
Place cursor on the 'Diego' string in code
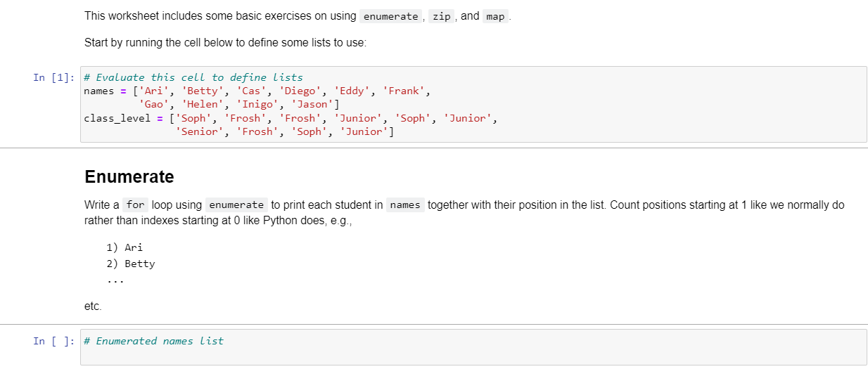(301, 91)
